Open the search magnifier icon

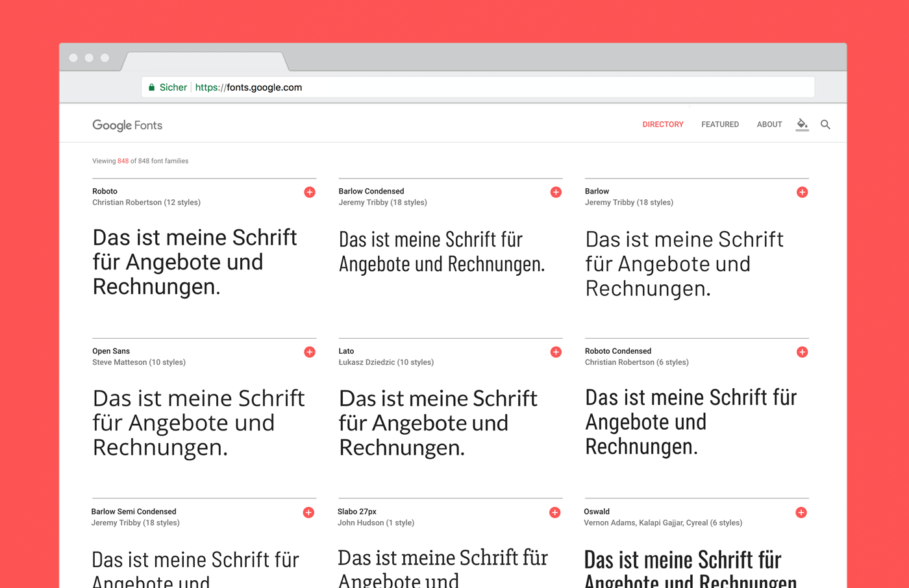coord(825,125)
